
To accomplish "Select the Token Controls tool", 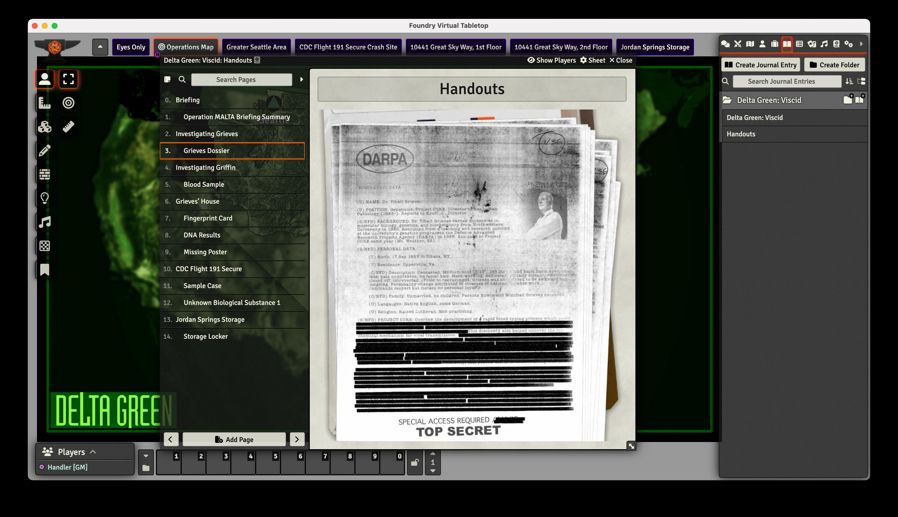I will pyautogui.click(x=44, y=79).
